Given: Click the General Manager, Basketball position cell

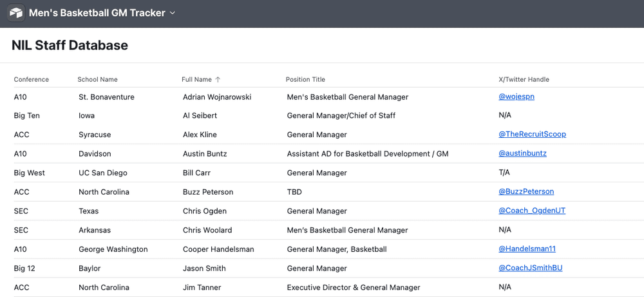Looking at the screenshot, I should click(x=336, y=249).
